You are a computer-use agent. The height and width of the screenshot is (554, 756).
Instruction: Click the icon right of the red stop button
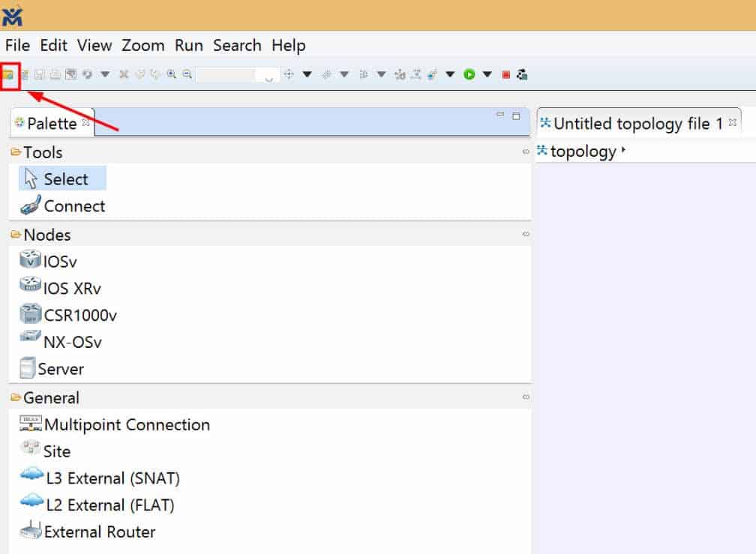pyautogui.click(x=522, y=75)
